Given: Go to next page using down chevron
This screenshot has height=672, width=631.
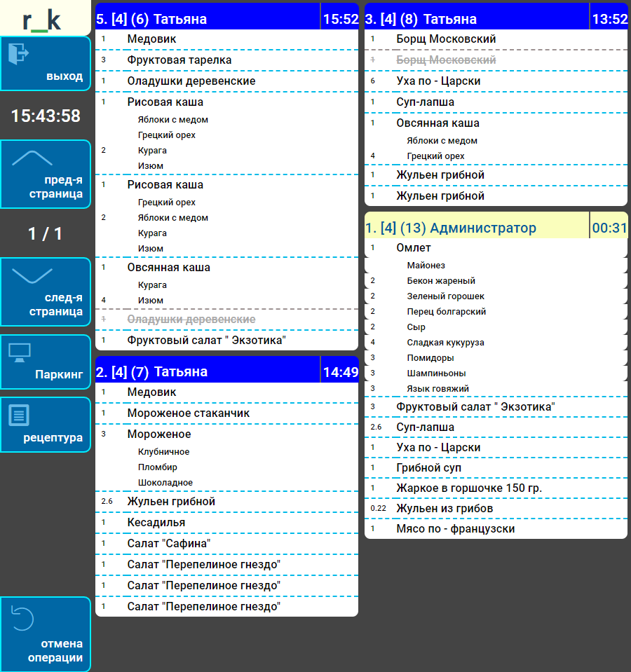Looking at the screenshot, I should tap(32, 275).
